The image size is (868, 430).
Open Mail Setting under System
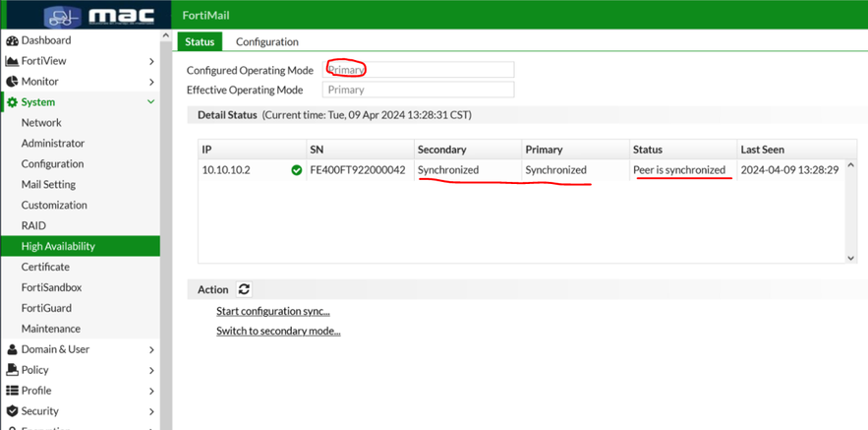click(x=49, y=185)
